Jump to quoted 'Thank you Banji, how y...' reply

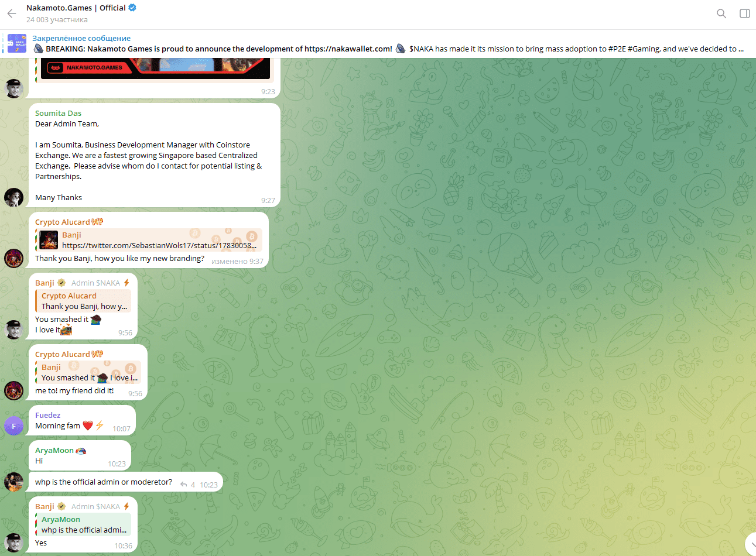[83, 301]
